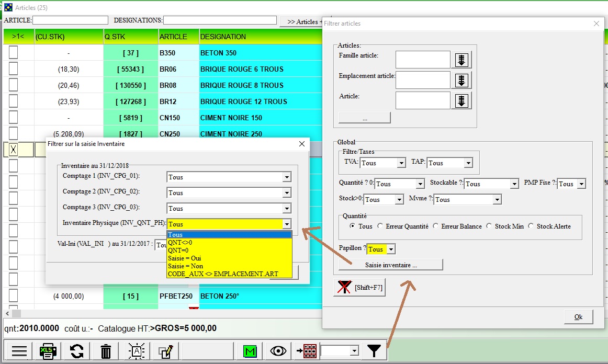This screenshot has height=364, width=608.
Task: Select Stock Alerte radio button
Action: [x=531, y=225]
